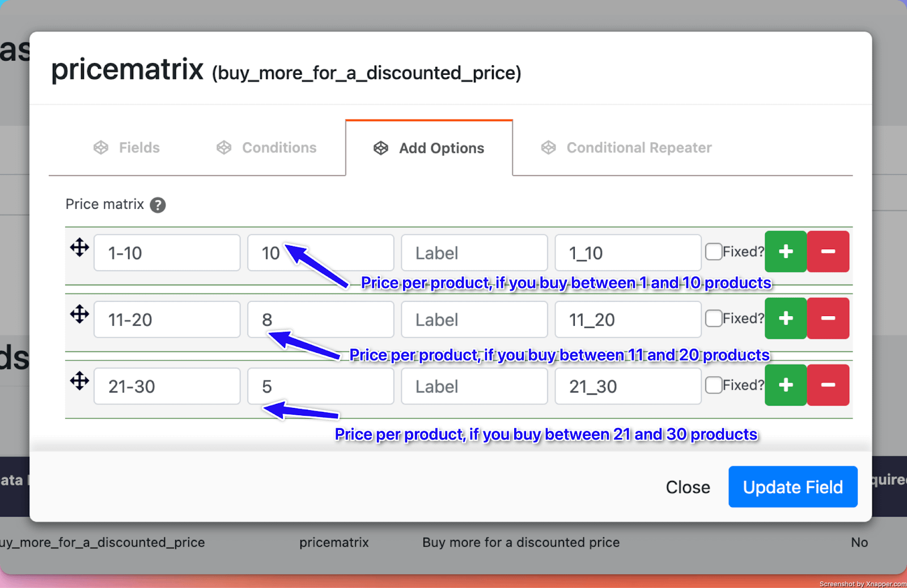907x588 pixels.
Task: Click the price field containing 8
Action: click(320, 319)
